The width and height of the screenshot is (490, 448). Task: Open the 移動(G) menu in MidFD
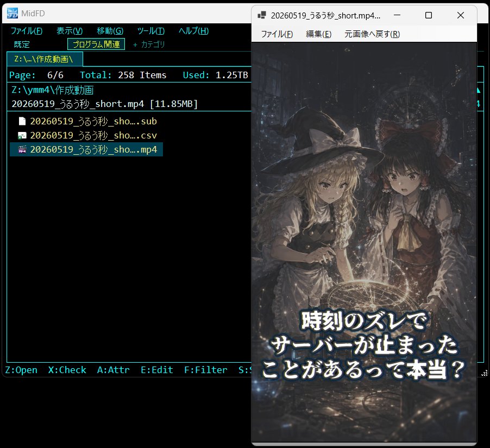(x=110, y=31)
